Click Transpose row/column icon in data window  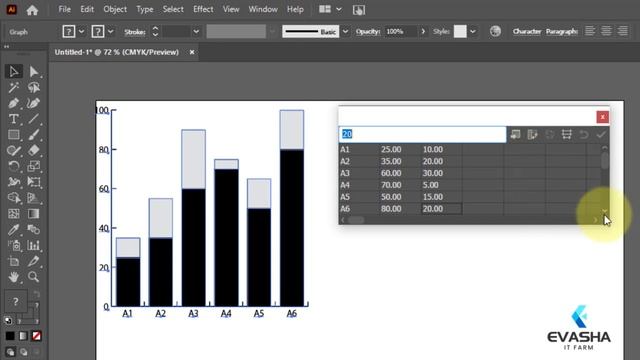(x=533, y=134)
